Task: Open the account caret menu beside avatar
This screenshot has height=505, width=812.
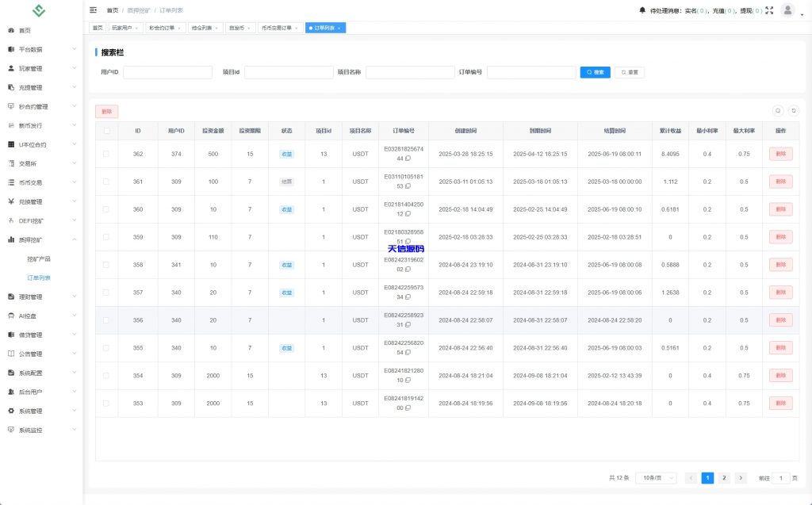Action: pyautogui.click(x=802, y=14)
